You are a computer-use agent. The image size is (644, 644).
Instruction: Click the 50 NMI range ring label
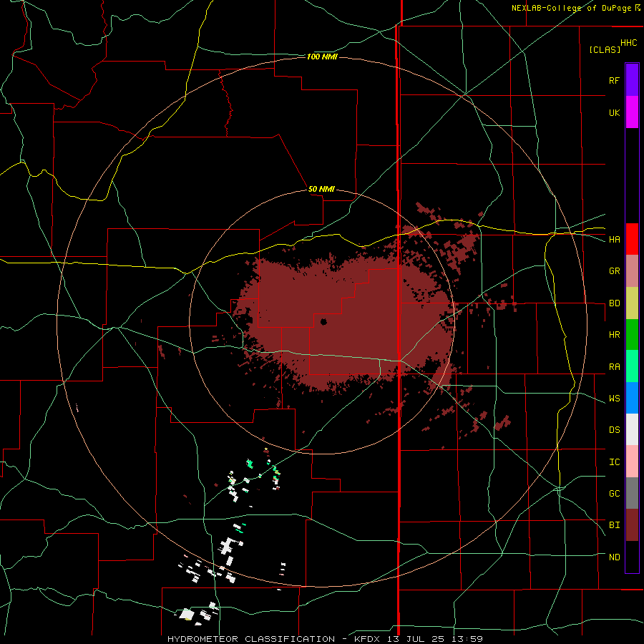[x=321, y=190]
